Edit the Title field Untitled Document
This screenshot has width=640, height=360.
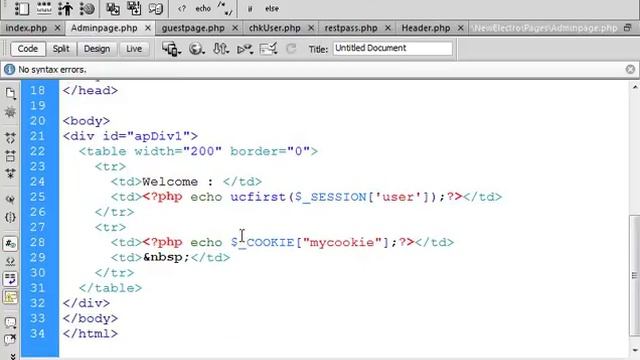coord(393,49)
